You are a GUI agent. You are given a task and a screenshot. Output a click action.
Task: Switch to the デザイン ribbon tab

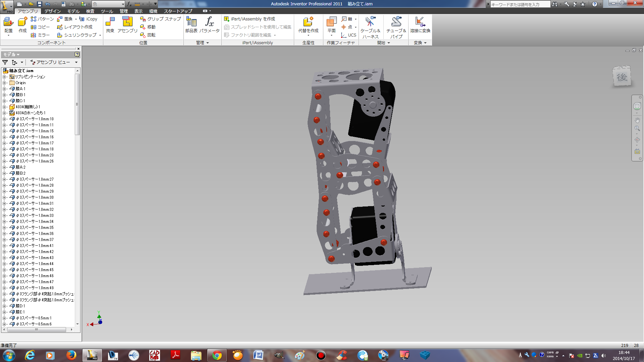click(52, 11)
